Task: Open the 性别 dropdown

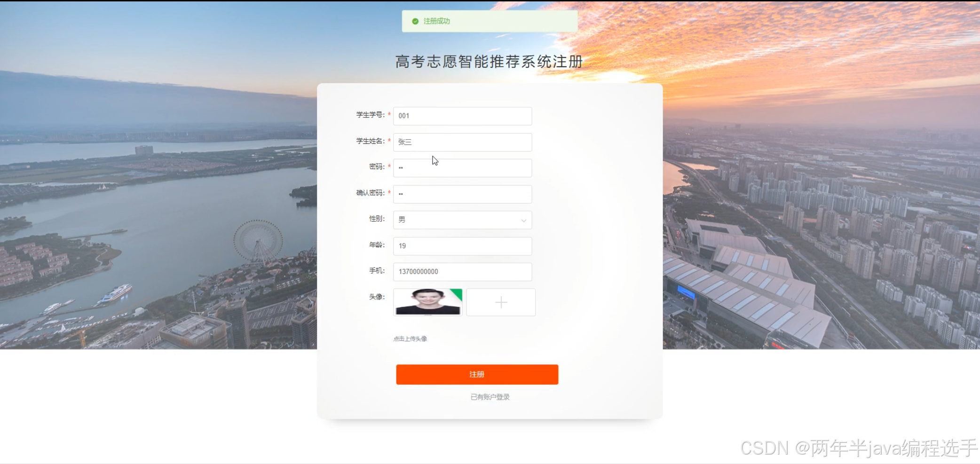Action: (x=462, y=220)
